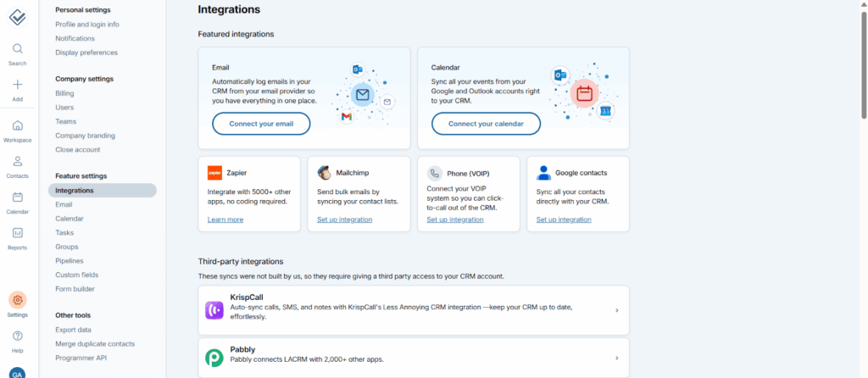Open Custom fields settings page
This screenshot has width=868, height=378.
click(x=77, y=275)
